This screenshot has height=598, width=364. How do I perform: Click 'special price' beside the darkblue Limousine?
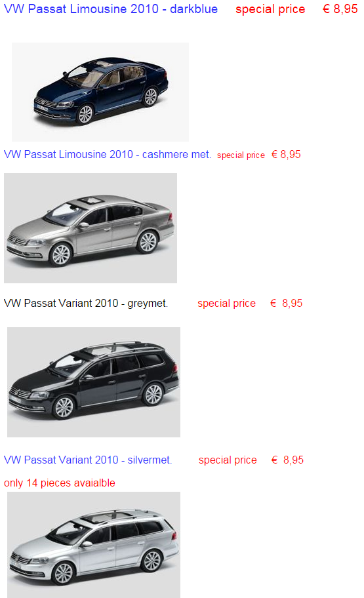coord(270,9)
